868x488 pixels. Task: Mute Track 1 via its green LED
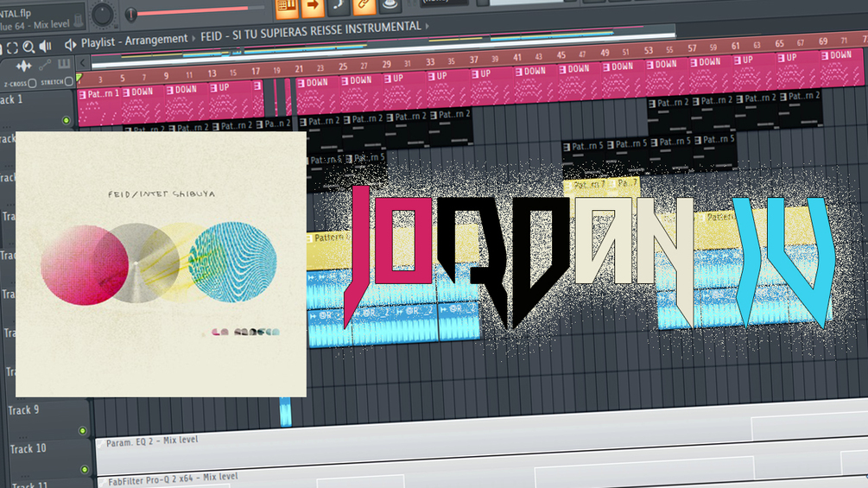(66, 121)
